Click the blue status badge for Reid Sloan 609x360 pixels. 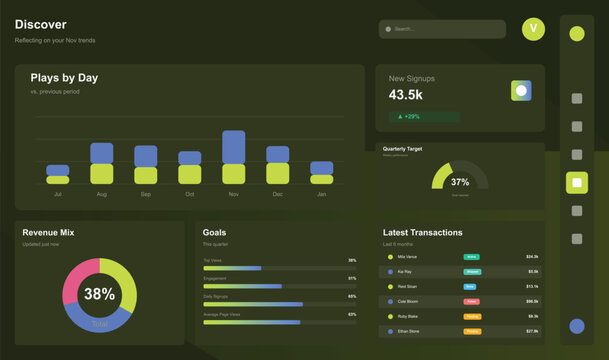coord(470,287)
